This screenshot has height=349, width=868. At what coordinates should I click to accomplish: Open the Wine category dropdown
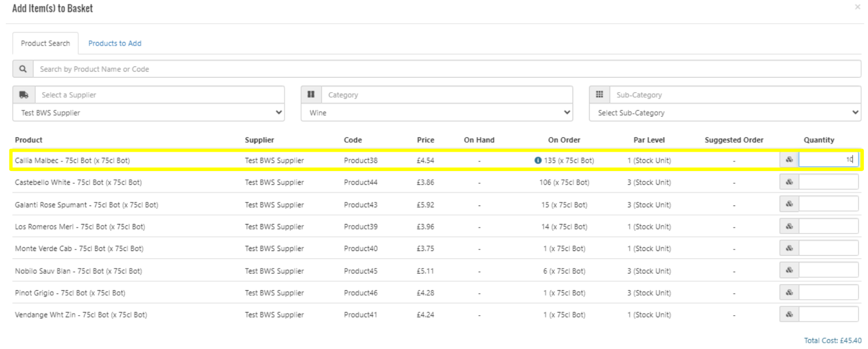(437, 113)
